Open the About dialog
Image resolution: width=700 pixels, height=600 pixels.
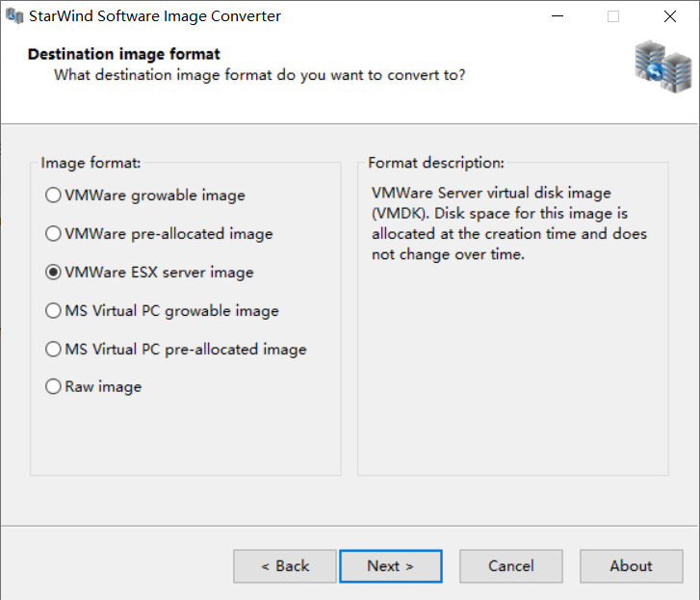pos(631,566)
